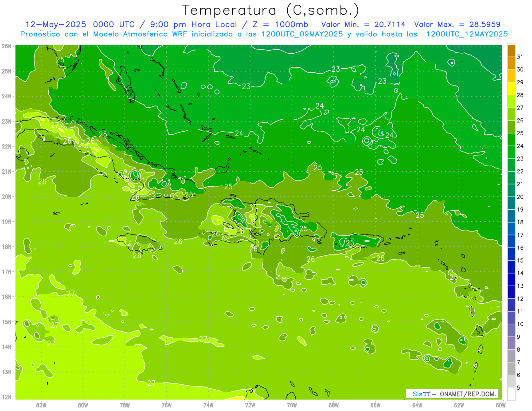
Task: Click the '21N' latitude axis label
Action: (7, 172)
